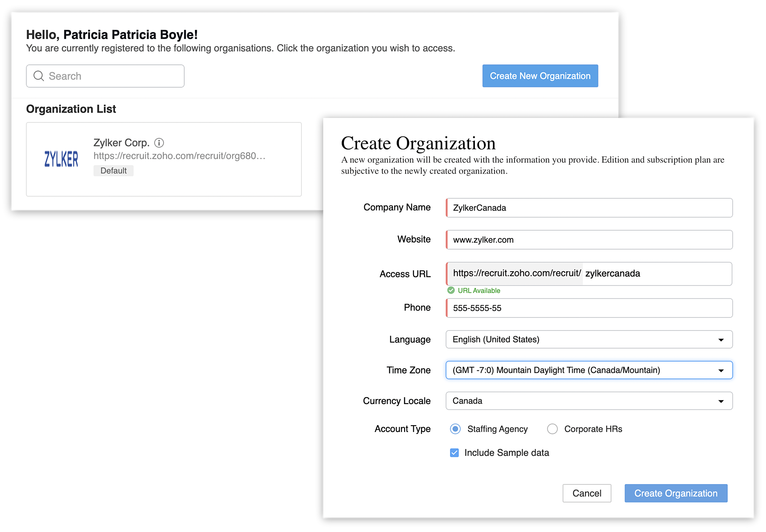Click the magnifier icon in Search box
This screenshot has height=532, width=766.
39,76
